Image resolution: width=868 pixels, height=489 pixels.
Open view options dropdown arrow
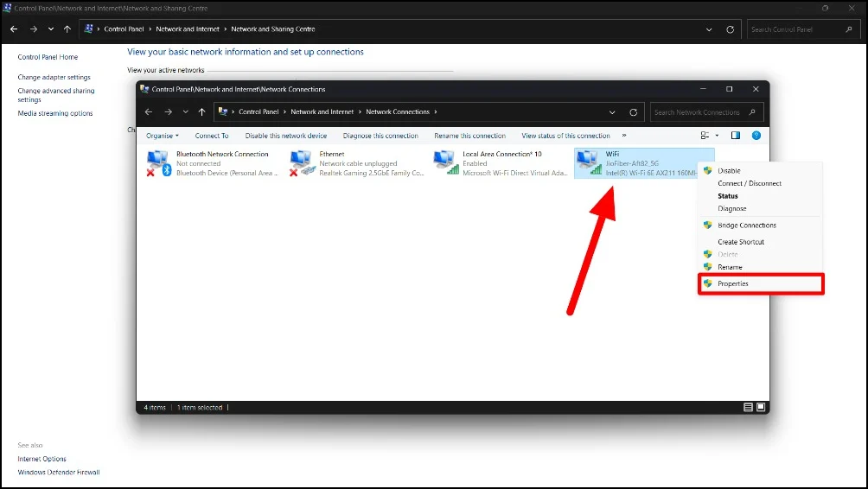(717, 136)
